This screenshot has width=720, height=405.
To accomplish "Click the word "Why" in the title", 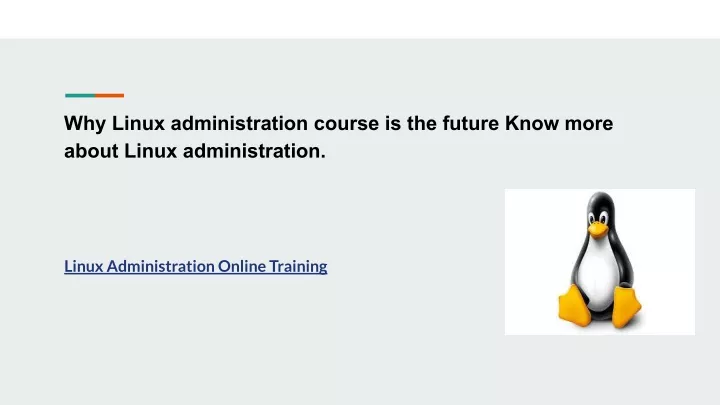I will [x=85, y=124].
